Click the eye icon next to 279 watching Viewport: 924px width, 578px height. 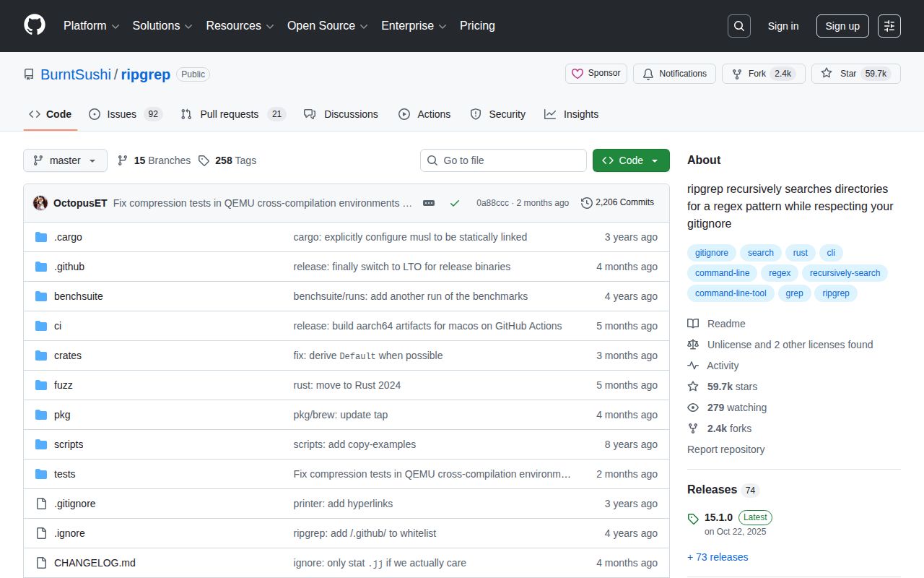point(693,407)
